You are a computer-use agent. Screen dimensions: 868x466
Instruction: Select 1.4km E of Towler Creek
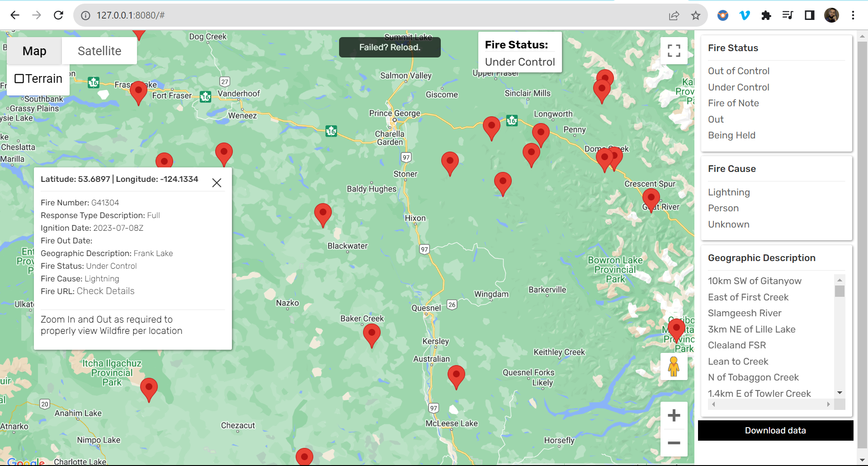pos(759,394)
